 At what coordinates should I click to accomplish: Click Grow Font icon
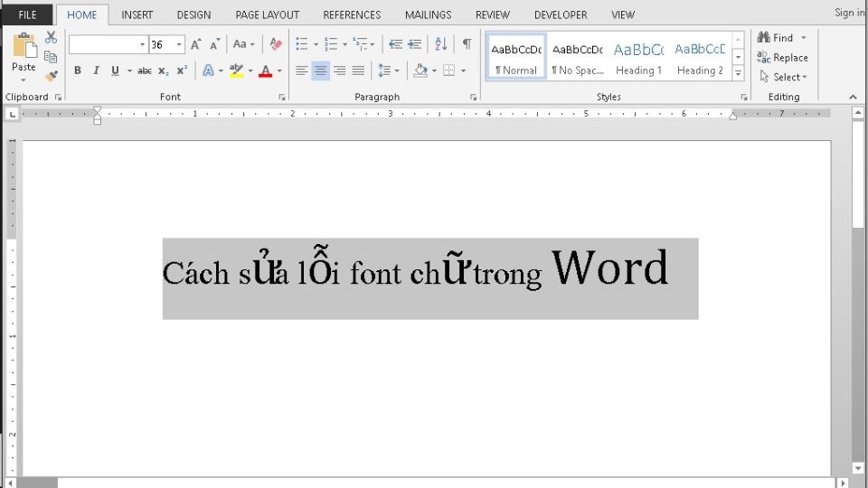[x=196, y=44]
